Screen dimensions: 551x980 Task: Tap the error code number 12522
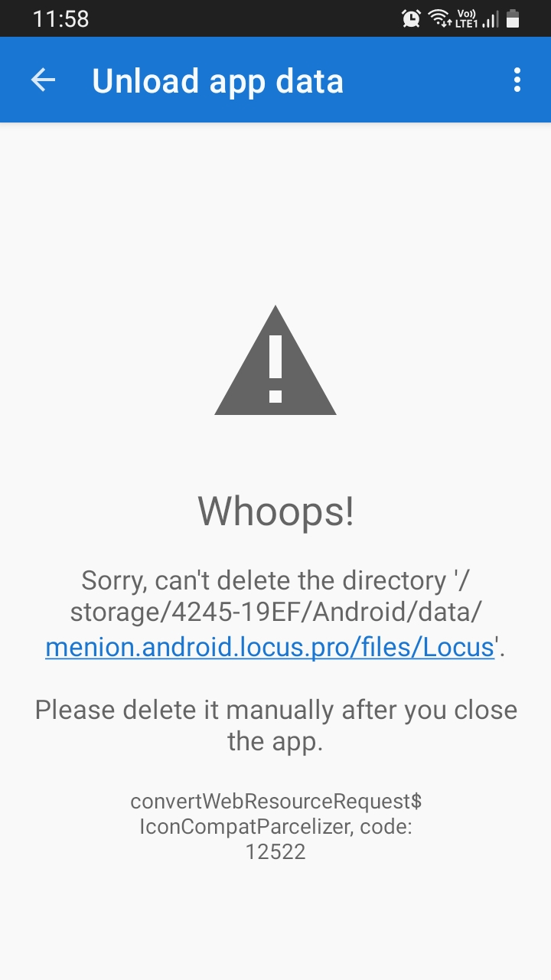(275, 851)
